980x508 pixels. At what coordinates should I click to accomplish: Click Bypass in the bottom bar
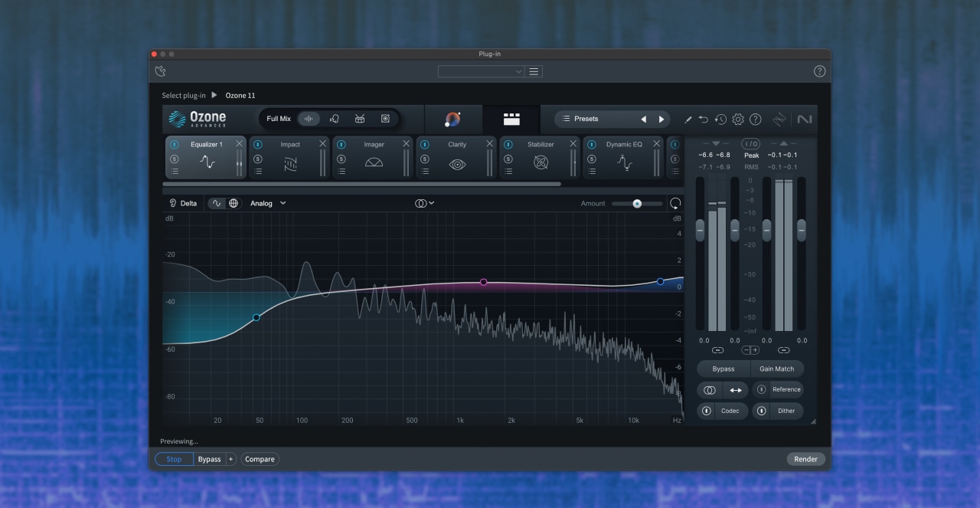209,459
